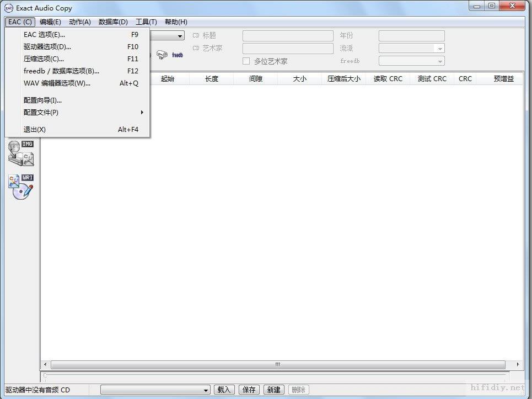Click the 长度 column header
532x399 pixels.
(211, 79)
